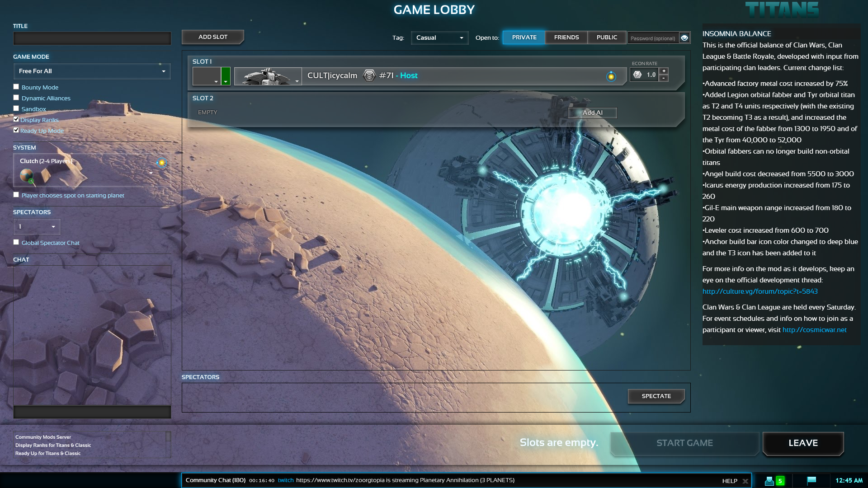This screenshot has height=488, width=868.
Task: Click the sun icon in Slot 1
Action: pos(611,76)
